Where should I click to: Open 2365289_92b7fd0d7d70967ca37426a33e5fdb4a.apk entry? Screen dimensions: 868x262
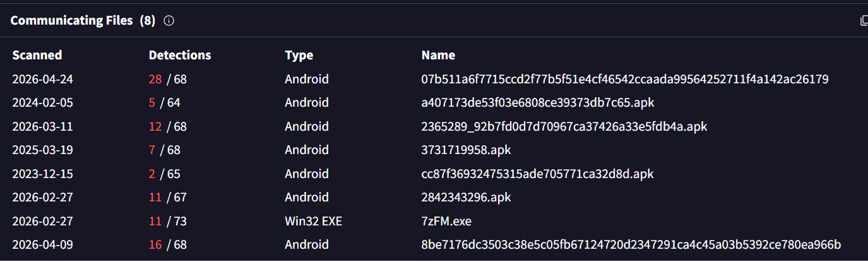564,126
